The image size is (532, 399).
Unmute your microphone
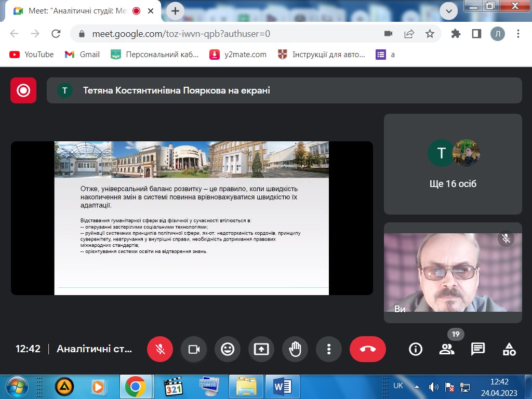(159, 349)
